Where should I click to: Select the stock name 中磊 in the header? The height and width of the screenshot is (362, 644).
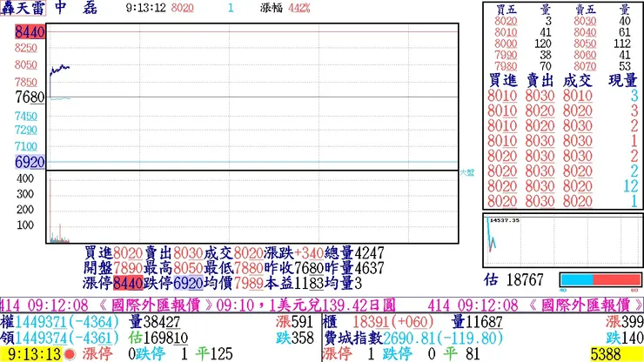[76, 7]
